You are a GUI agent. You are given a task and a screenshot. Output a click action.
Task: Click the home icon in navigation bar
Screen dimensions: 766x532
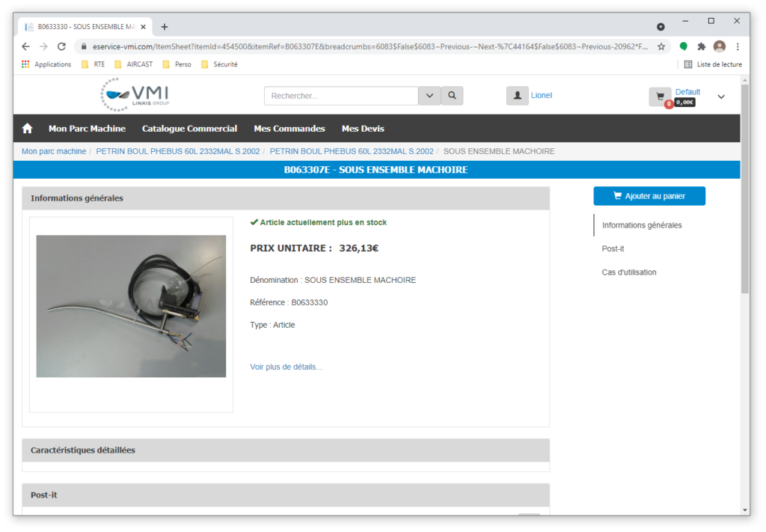pos(28,129)
